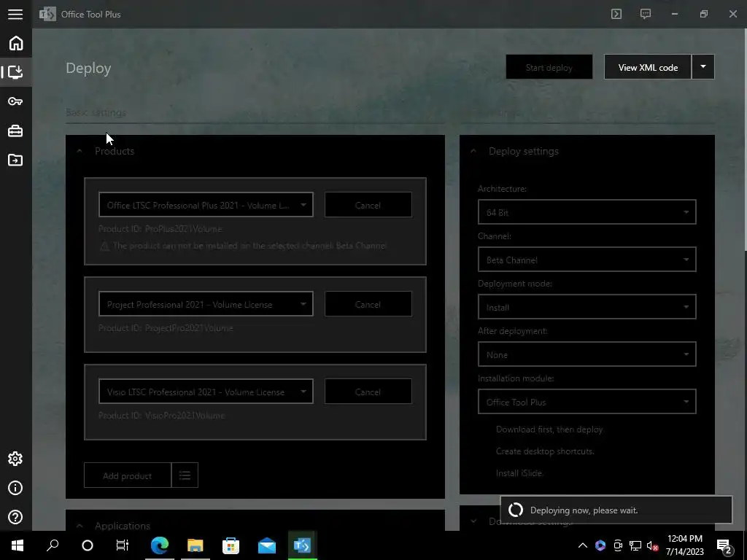Open the Channel dropdown showing Beta Channel
The width and height of the screenshot is (747, 560).
[x=587, y=260]
